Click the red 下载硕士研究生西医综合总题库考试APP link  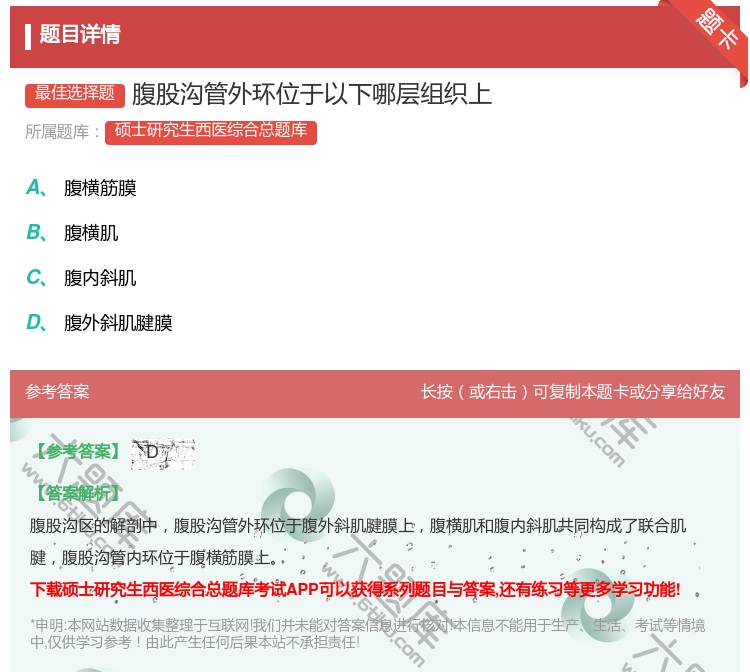[355, 589]
